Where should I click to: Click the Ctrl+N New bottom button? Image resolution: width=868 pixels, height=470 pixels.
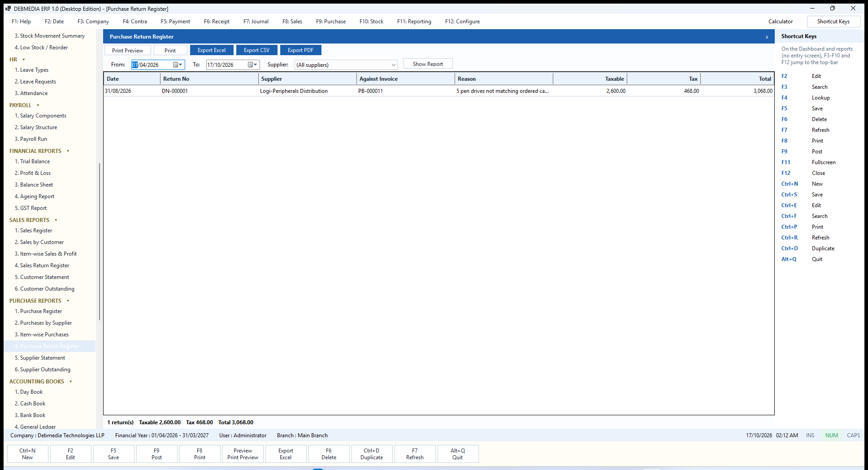point(27,454)
